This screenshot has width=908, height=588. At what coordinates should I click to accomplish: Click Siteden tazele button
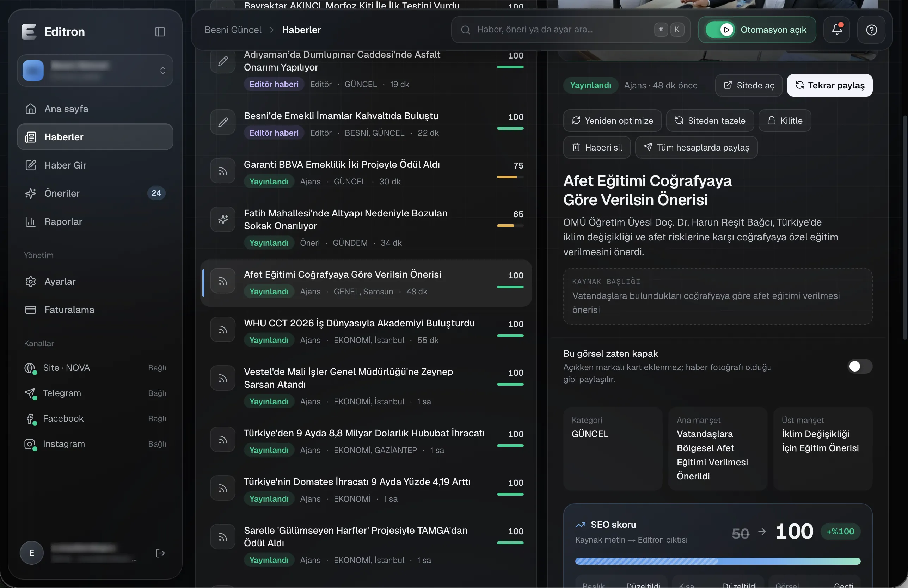click(x=710, y=121)
